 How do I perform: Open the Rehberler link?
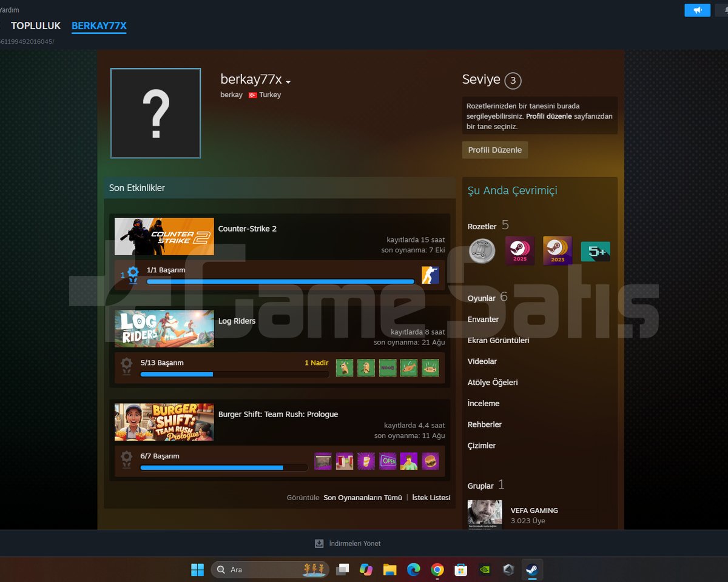[x=485, y=424]
